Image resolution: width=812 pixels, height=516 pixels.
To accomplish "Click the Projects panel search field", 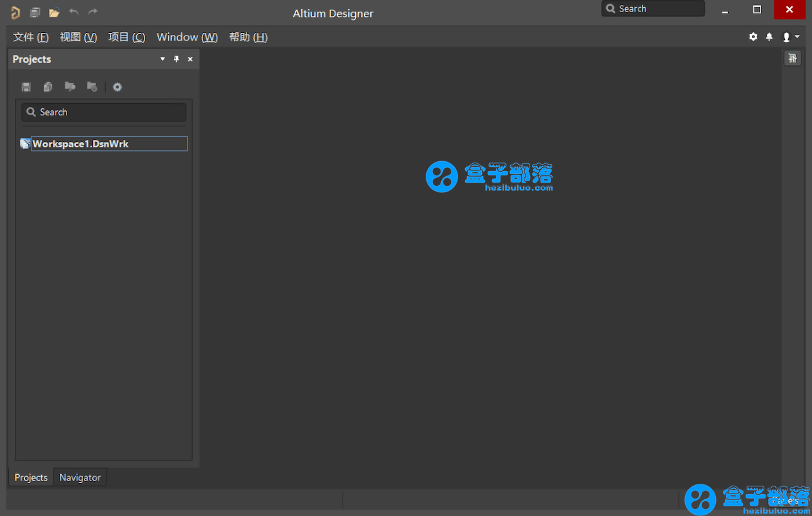I will pos(104,112).
